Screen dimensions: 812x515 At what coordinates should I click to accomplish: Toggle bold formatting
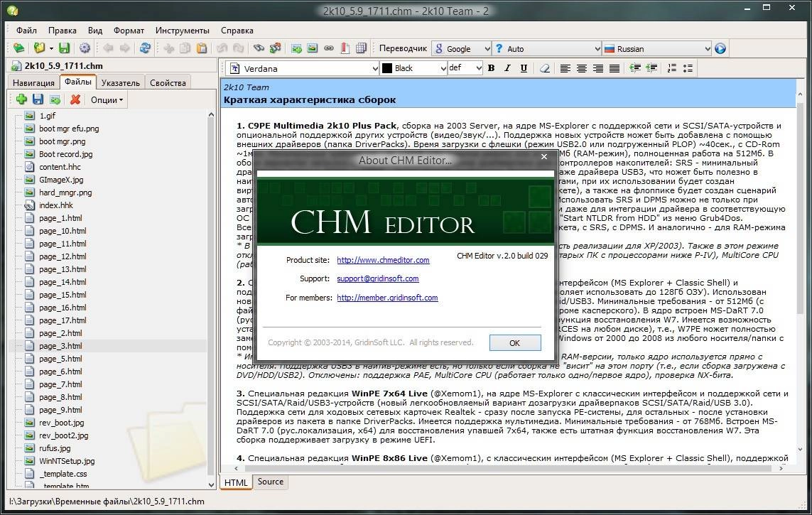[492, 67]
